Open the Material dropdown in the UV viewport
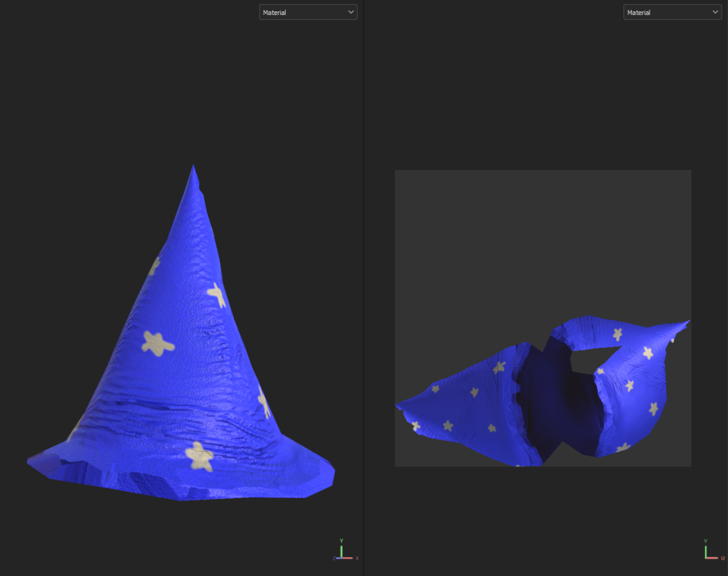 [x=671, y=12]
